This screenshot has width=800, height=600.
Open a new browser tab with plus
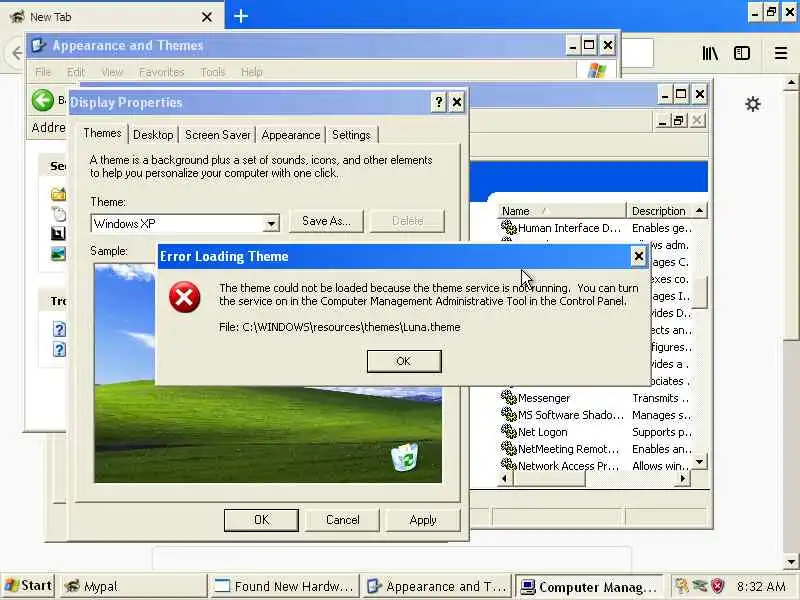[x=241, y=16]
